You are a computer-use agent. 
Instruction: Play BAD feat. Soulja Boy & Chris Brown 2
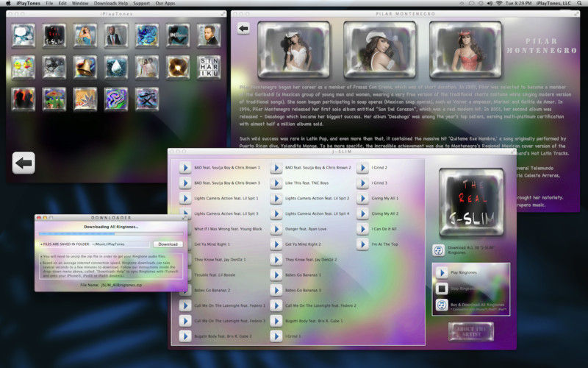(x=276, y=168)
